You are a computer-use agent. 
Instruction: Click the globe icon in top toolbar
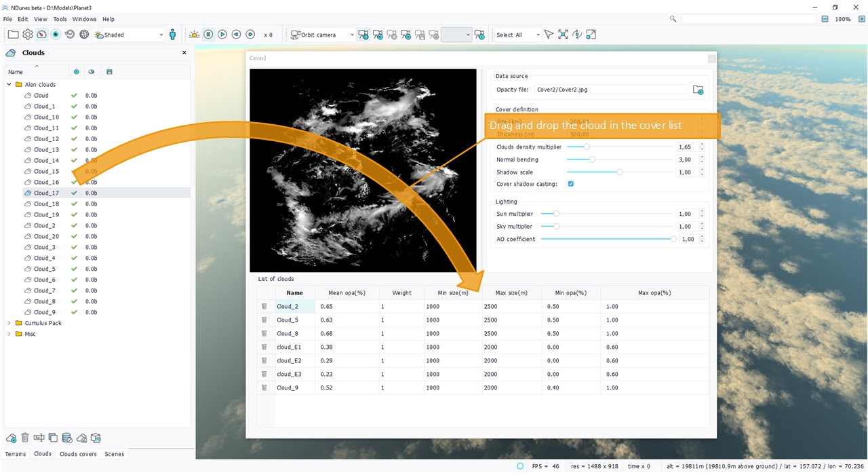coord(84,35)
